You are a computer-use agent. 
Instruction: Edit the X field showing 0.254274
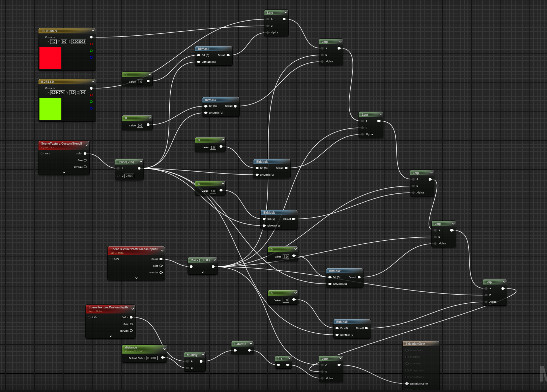[58, 93]
